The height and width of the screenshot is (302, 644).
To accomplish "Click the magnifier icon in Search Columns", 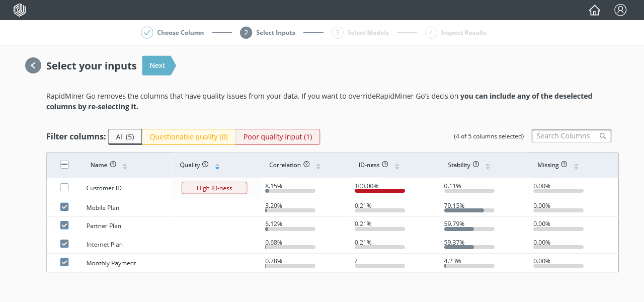I will point(603,136).
